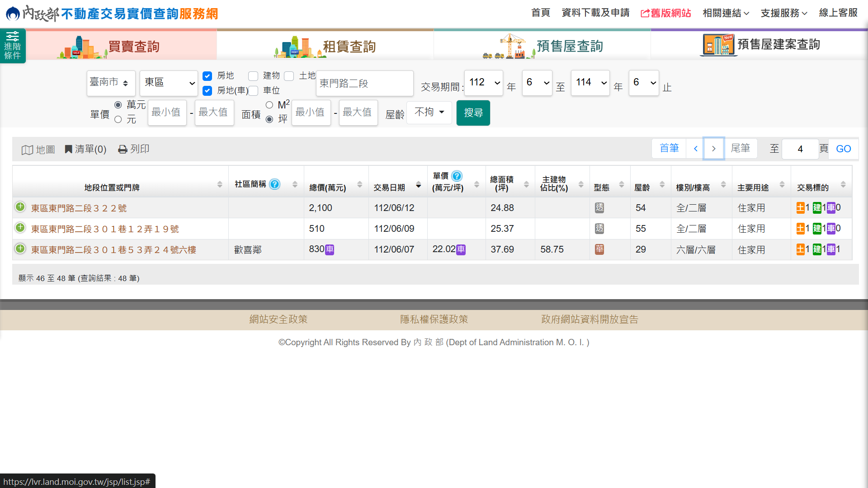
Task: Select 萬元 unit price radio
Action: click(x=118, y=105)
